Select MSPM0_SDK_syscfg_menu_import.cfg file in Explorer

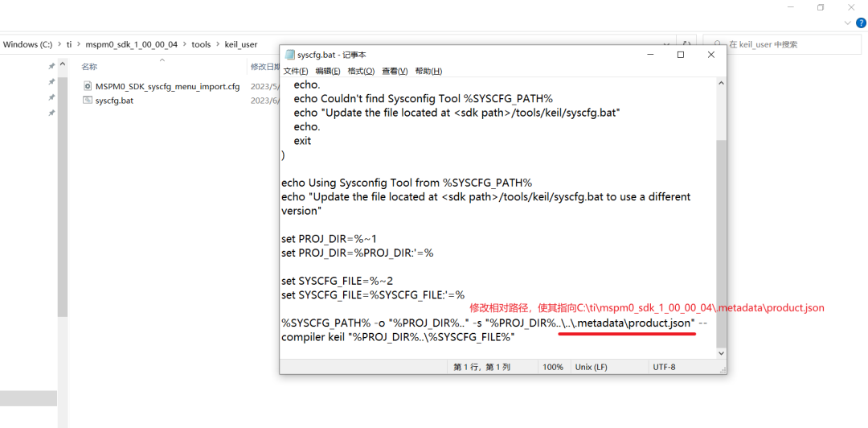click(x=167, y=87)
